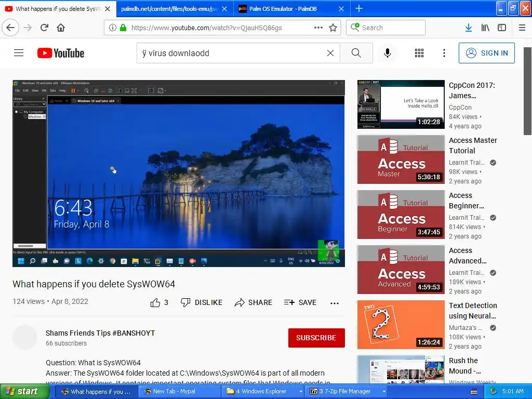
Task: Open the on-screen keyboard tray icon
Action: pos(474,392)
